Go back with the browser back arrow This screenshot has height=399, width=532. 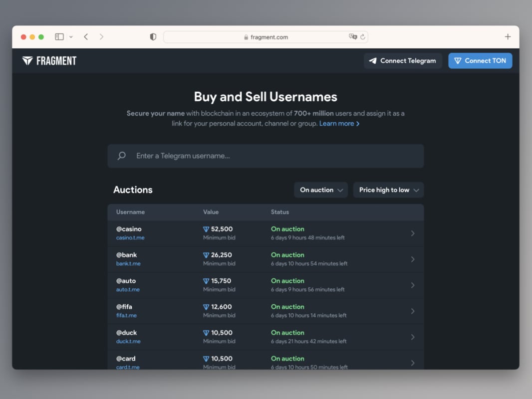[x=86, y=36]
